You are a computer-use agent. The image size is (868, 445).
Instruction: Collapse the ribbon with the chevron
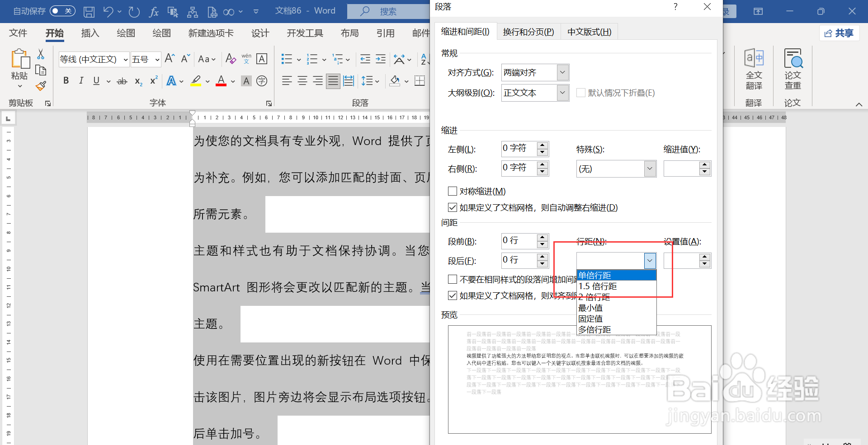(859, 104)
